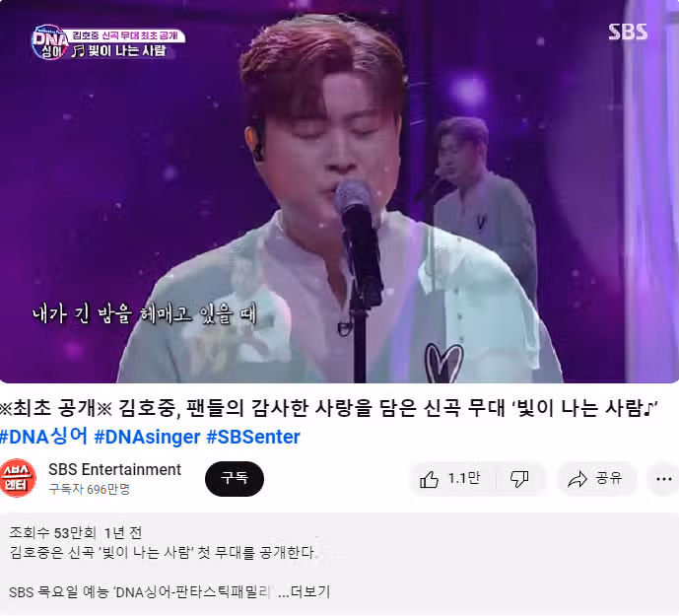
Task: Click the video title starting with ※최초 공개※
Action: [x=328, y=408]
